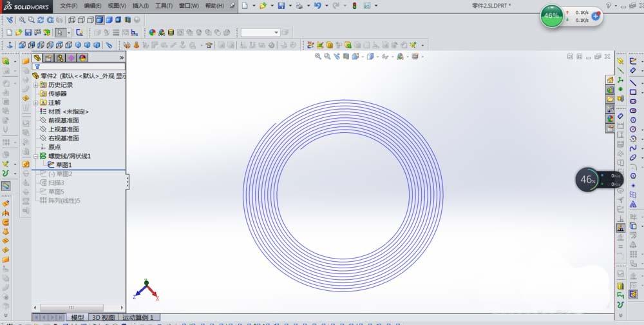
Task: Switch to the 模型 tab
Action: 77,317
